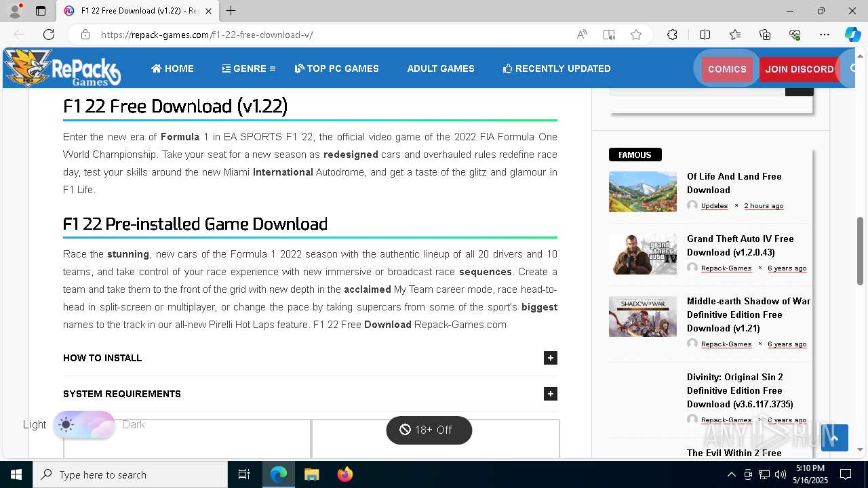
Task: Add page to favorites with star icon
Action: pos(636,35)
